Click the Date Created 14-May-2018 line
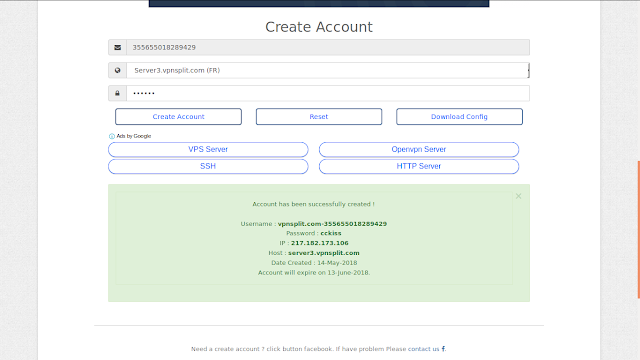This screenshot has height=360, width=640. [x=314, y=262]
